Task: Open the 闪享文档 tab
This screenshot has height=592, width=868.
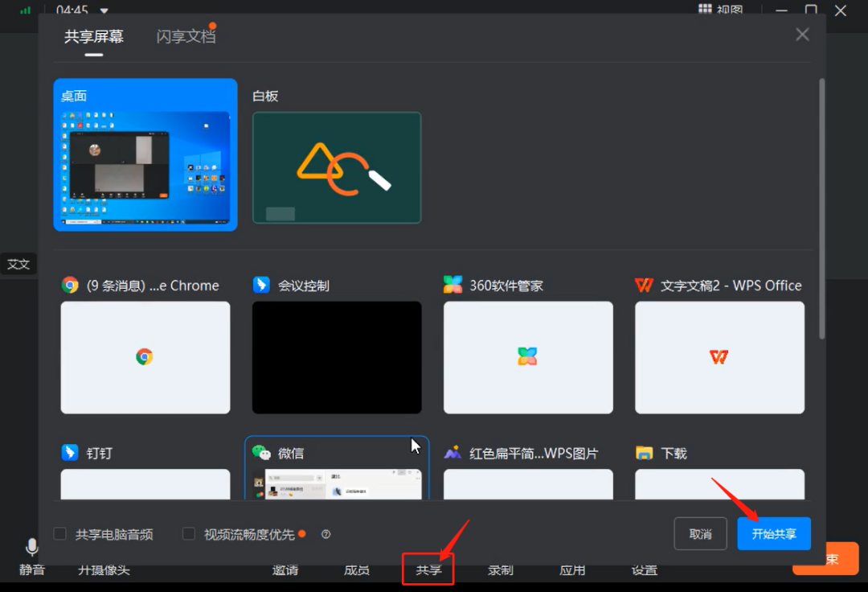Action: tap(186, 36)
